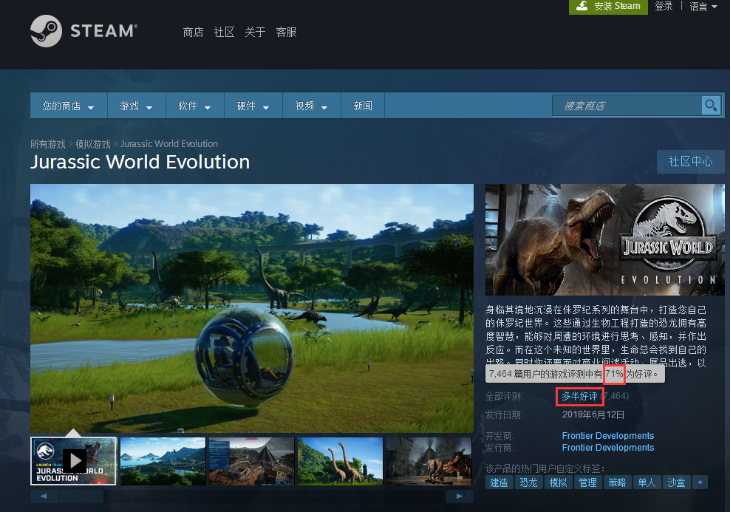Open the 客服 support menu item
Screen dimensions: 731x513
click(286, 32)
